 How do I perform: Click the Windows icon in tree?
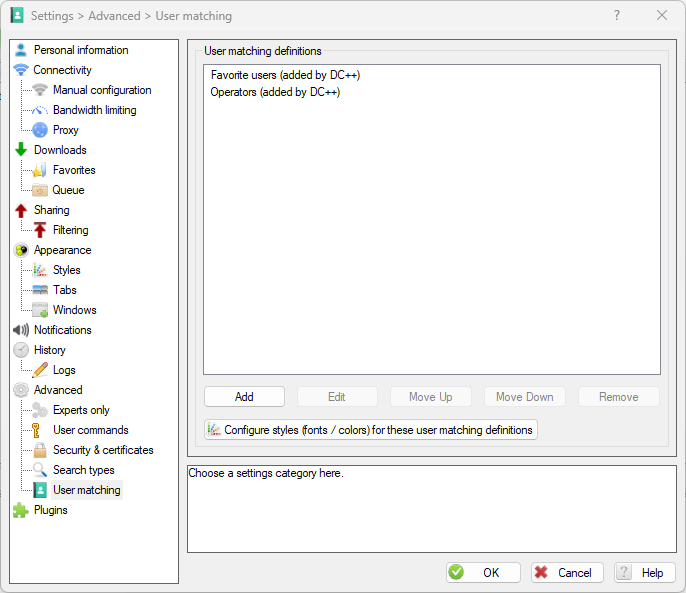pyautogui.click(x=40, y=310)
